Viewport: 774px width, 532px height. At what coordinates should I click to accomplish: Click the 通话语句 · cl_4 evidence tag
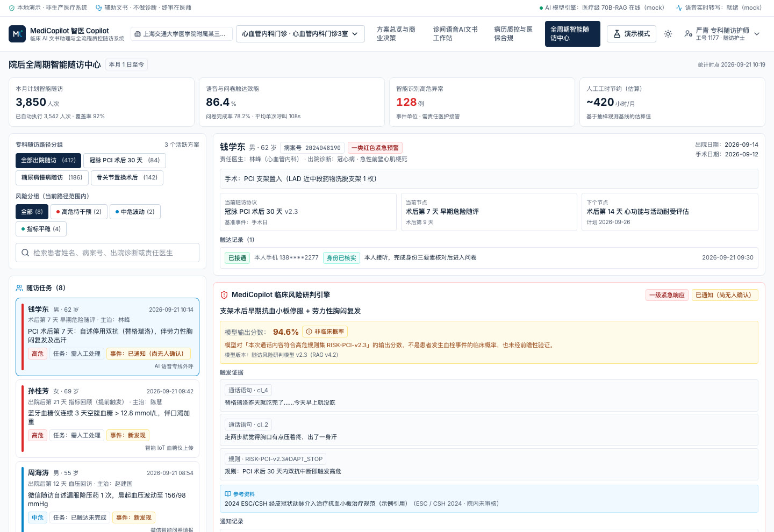(x=248, y=390)
